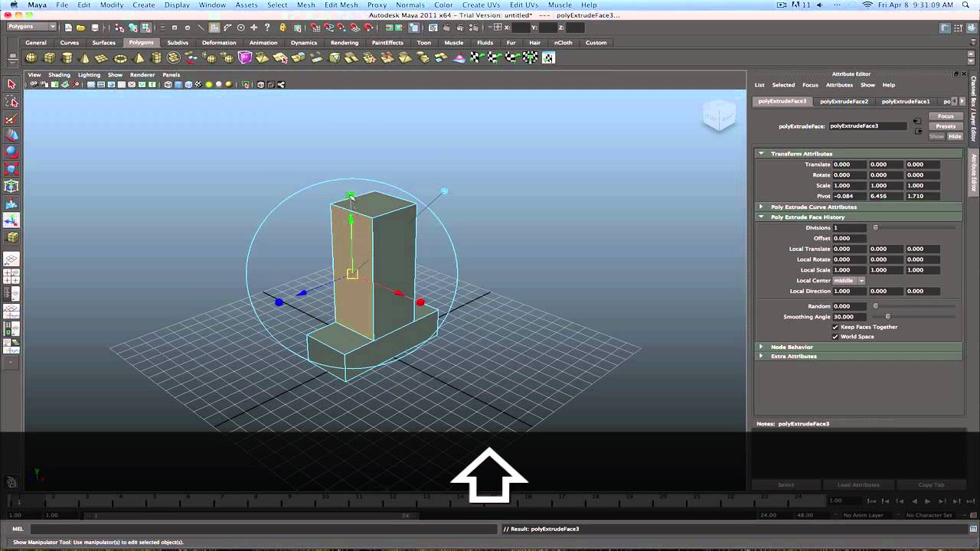Click the Apple menu icon

click(13, 5)
